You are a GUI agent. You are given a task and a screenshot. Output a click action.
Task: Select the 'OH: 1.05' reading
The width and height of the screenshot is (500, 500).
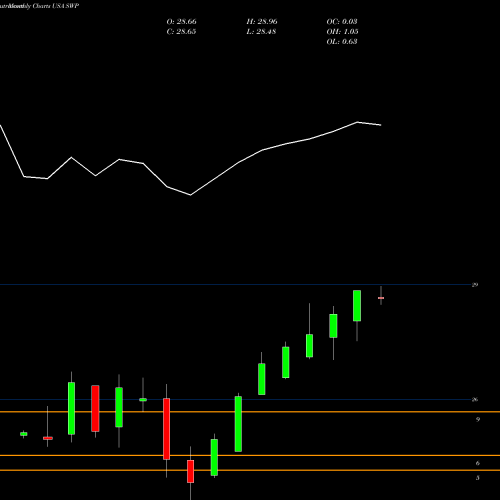pyautogui.click(x=342, y=32)
